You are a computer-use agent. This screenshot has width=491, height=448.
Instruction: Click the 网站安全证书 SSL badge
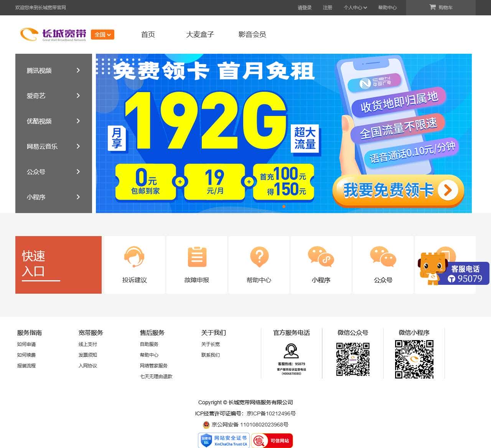224,440
